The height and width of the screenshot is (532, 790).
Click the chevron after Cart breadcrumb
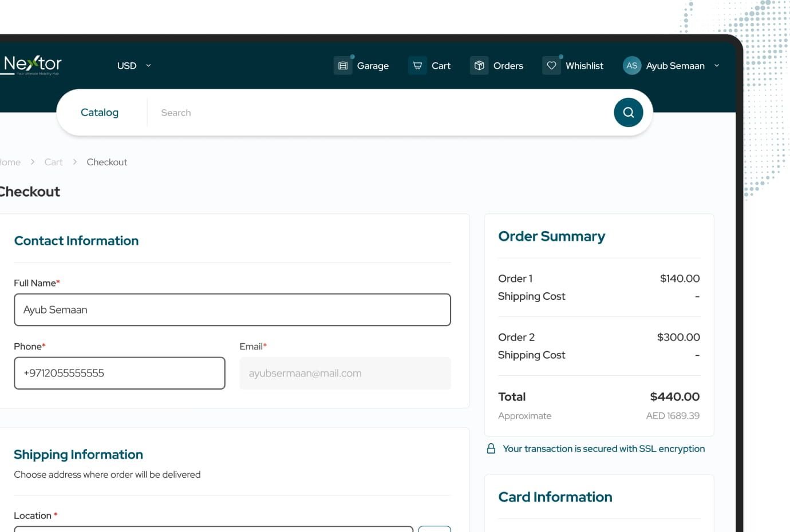point(75,162)
